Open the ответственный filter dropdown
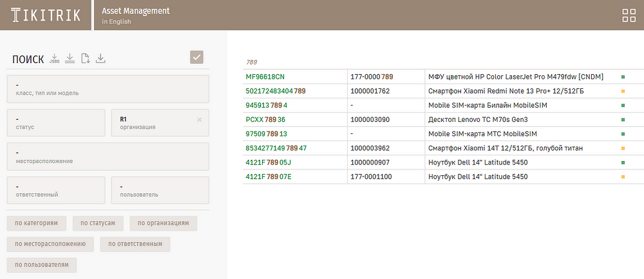644x279 pixels. pos(55,189)
